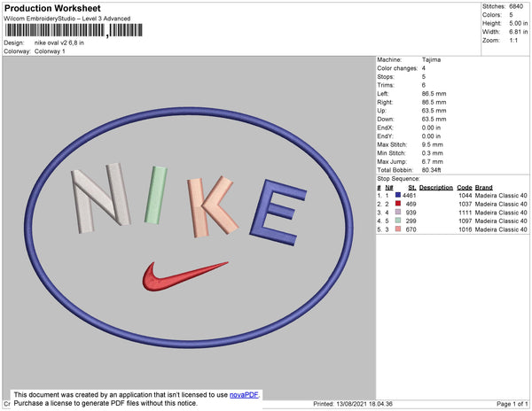Click the Printed date stamp in footer

pos(353,404)
